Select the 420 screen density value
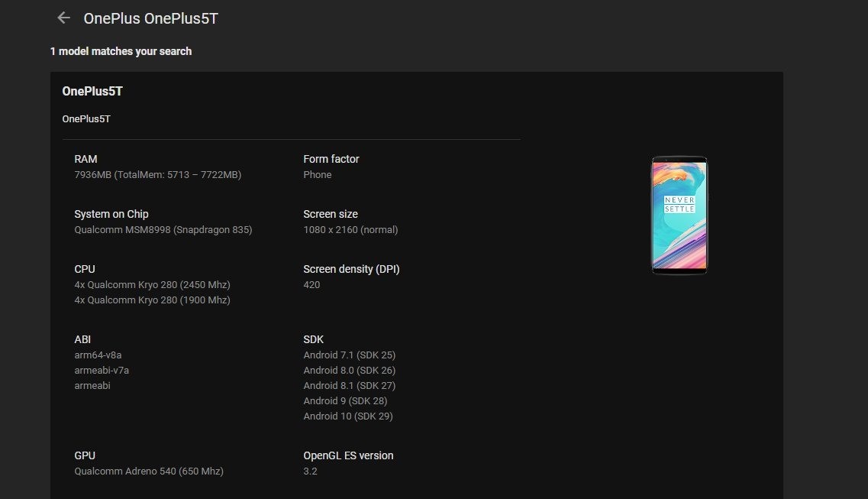 pos(311,285)
